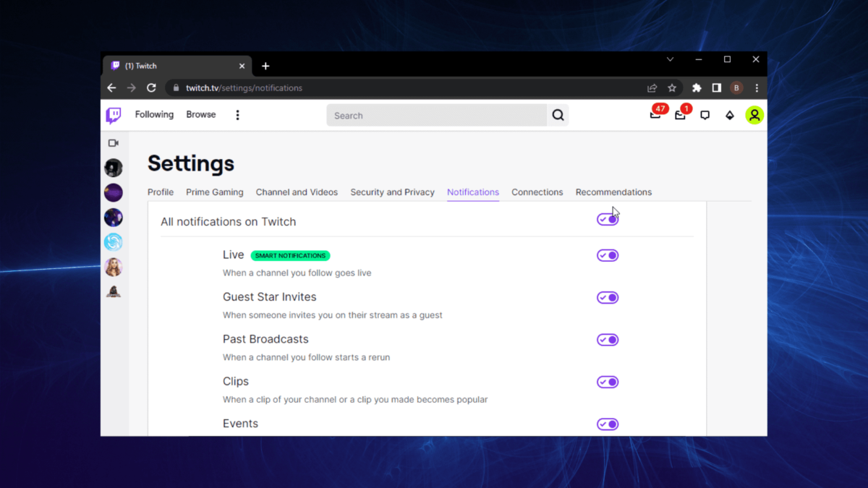Open the last dark hooded channel avatar

point(114,291)
